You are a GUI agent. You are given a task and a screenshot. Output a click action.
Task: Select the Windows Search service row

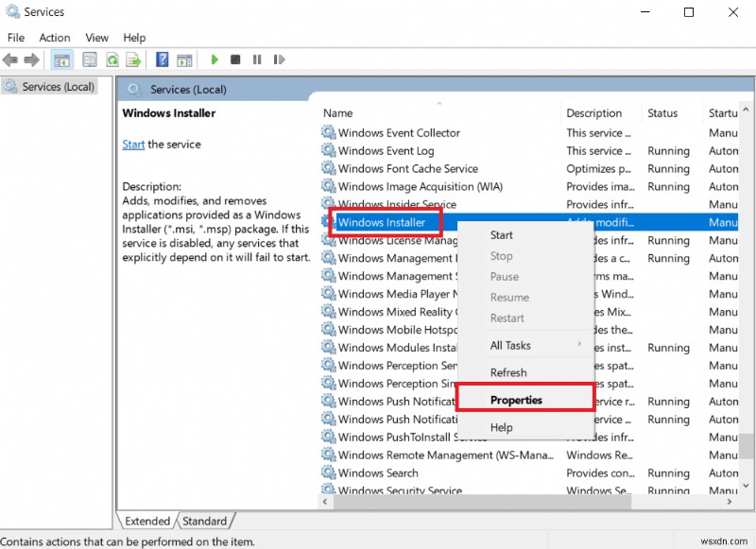pos(378,473)
